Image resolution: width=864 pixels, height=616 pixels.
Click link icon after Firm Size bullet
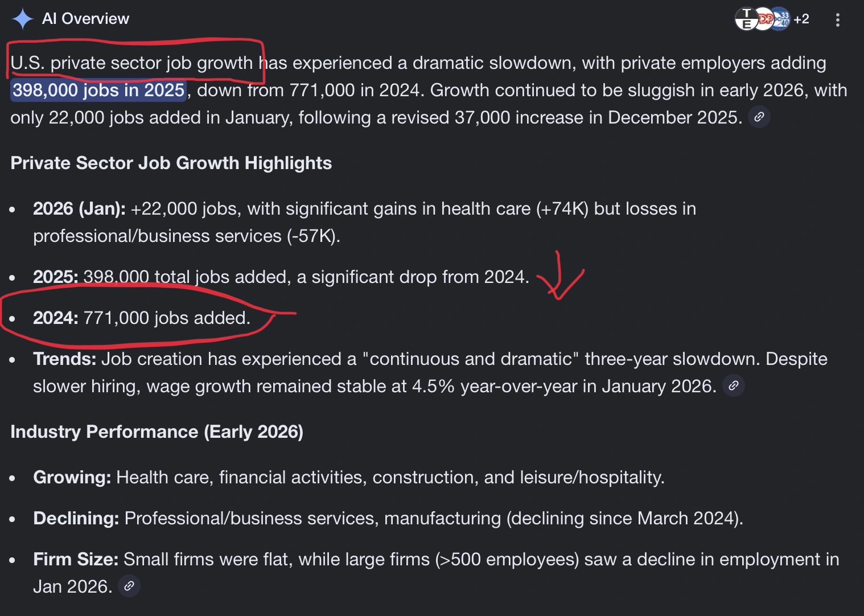point(129,586)
